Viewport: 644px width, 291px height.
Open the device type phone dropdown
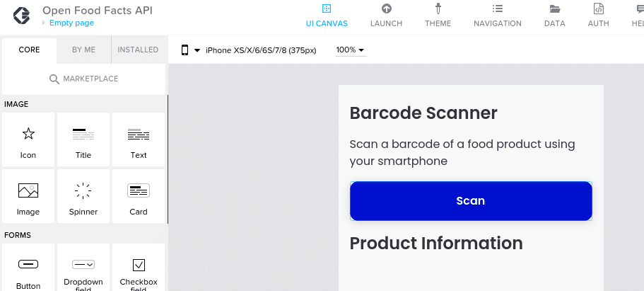pos(191,50)
